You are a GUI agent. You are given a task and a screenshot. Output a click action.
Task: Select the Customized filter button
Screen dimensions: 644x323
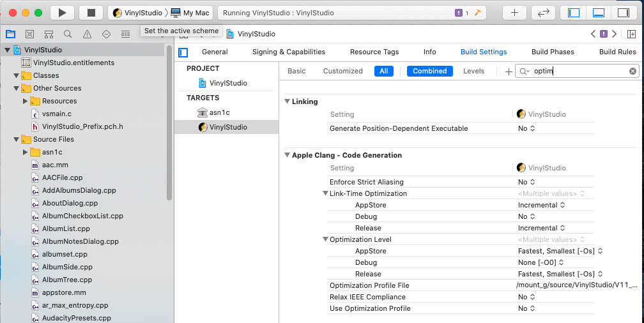(343, 71)
